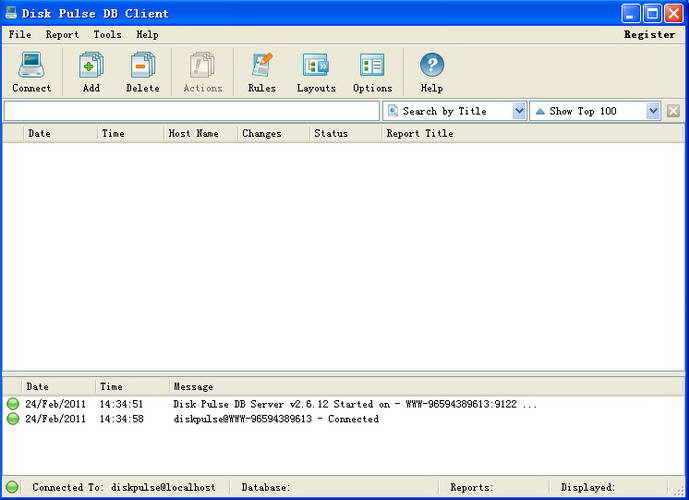Click the Register link
689x500 pixels.
tap(649, 34)
